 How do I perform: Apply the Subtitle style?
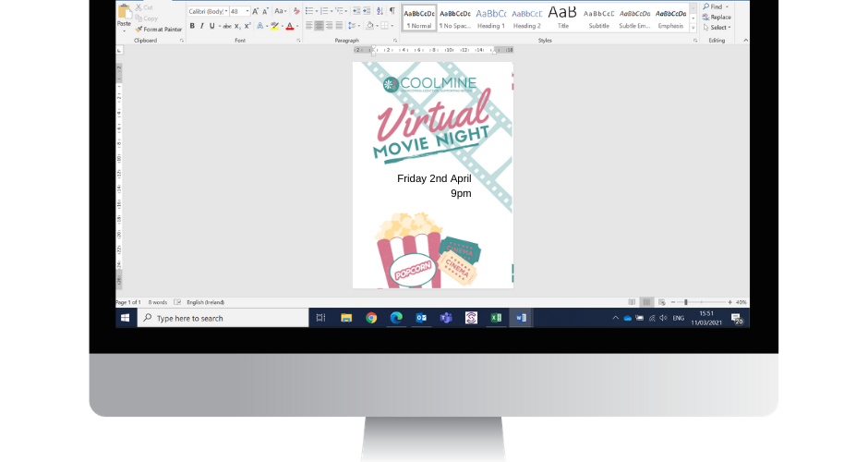click(x=599, y=18)
